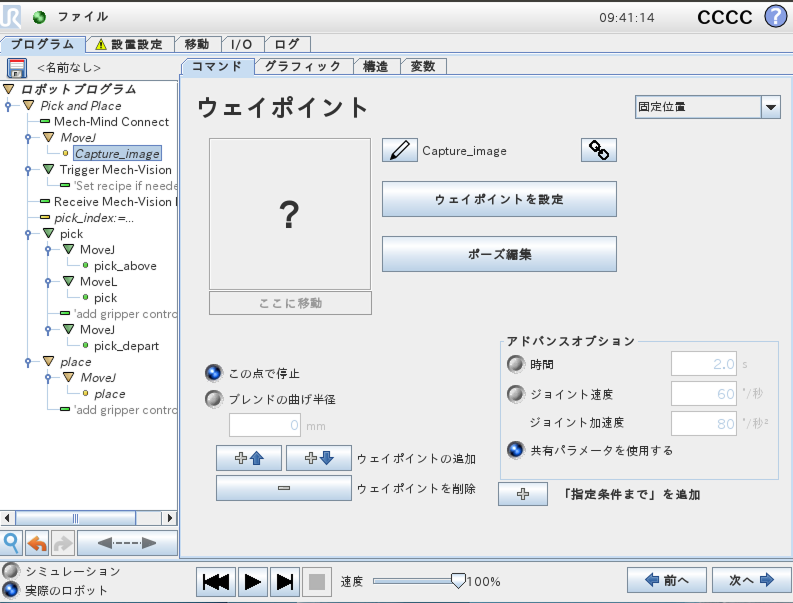Open the '設置設定' tab
This screenshot has width=793, height=603.
130,45
